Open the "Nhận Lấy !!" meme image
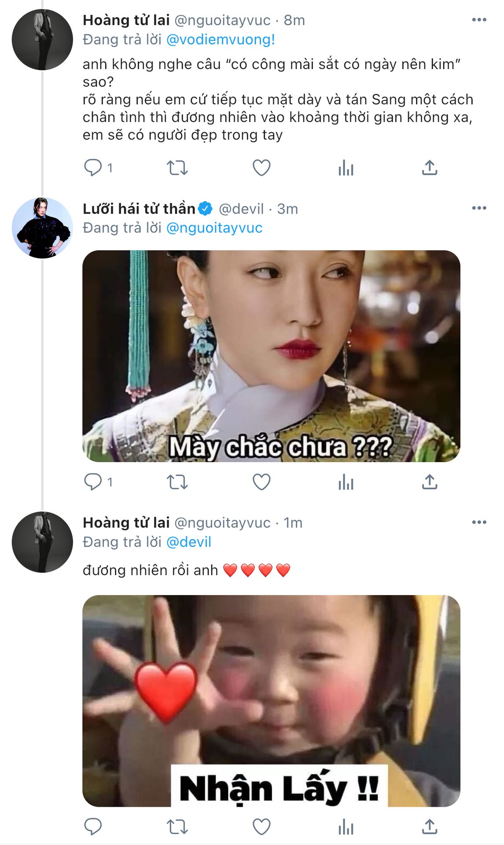 point(271,701)
